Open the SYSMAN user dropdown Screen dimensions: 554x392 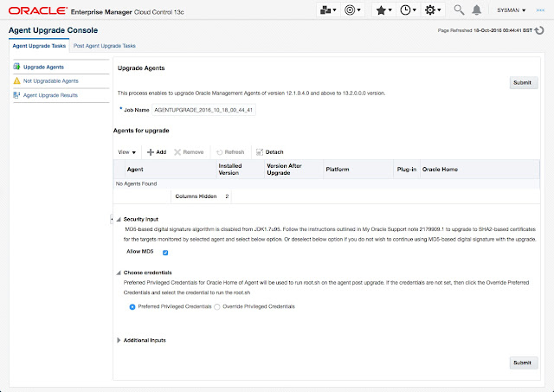pos(512,10)
